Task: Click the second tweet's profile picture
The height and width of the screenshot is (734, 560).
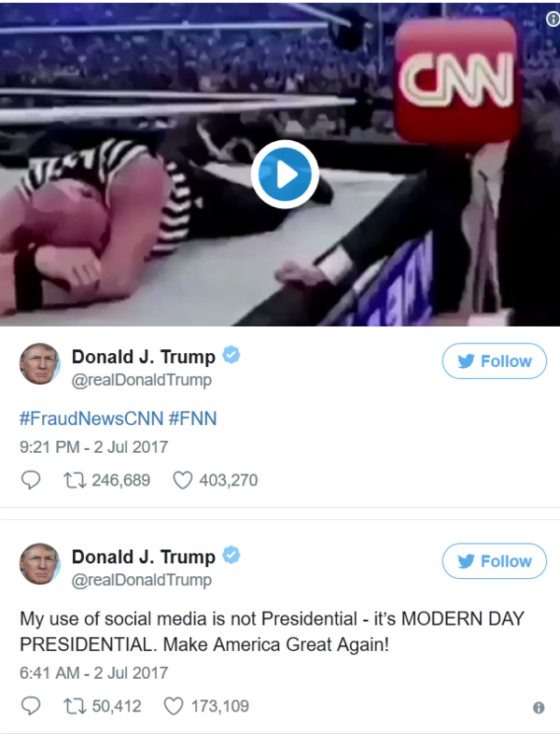Action: [40, 564]
